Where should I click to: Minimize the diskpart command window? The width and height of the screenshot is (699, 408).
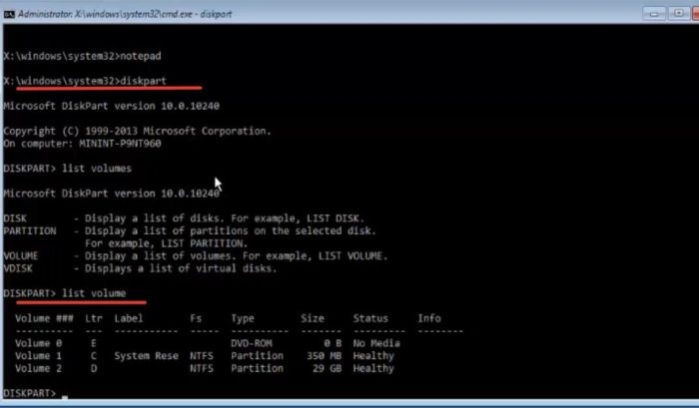click(x=654, y=13)
